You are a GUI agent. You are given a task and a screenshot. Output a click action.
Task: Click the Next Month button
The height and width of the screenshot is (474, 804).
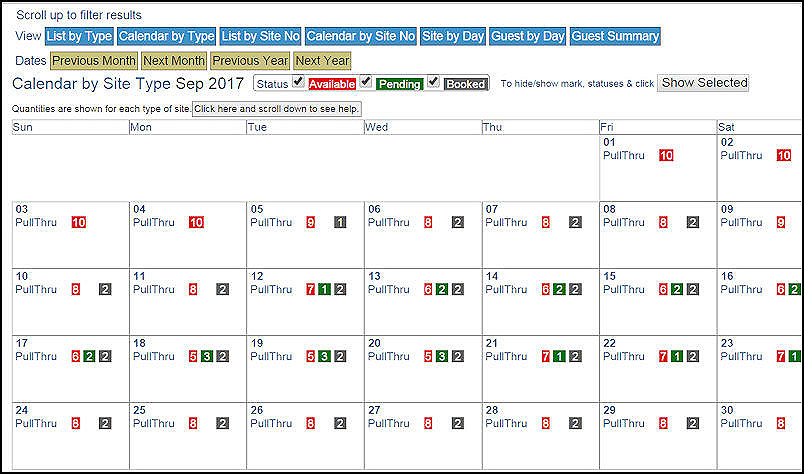pyautogui.click(x=174, y=61)
